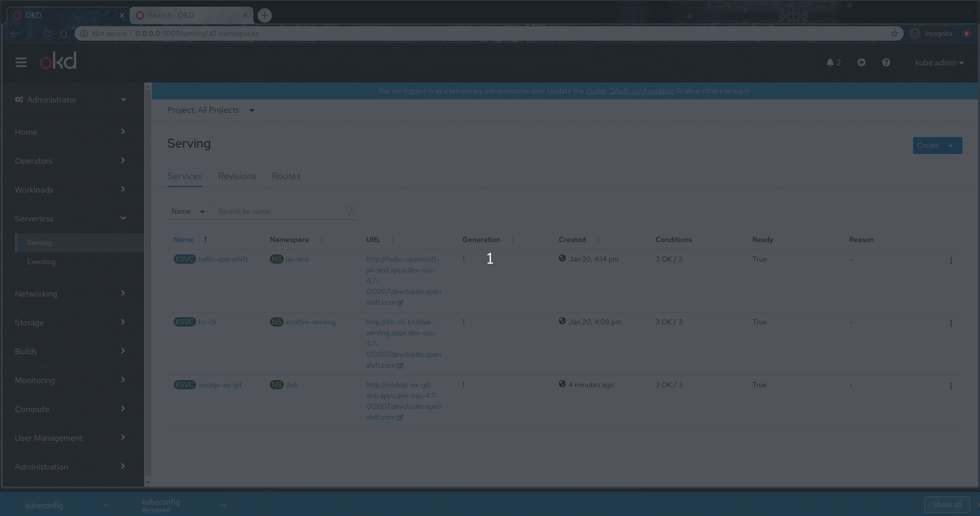Switch to the Services tab
The image size is (980, 516).
click(x=185, y=176)
